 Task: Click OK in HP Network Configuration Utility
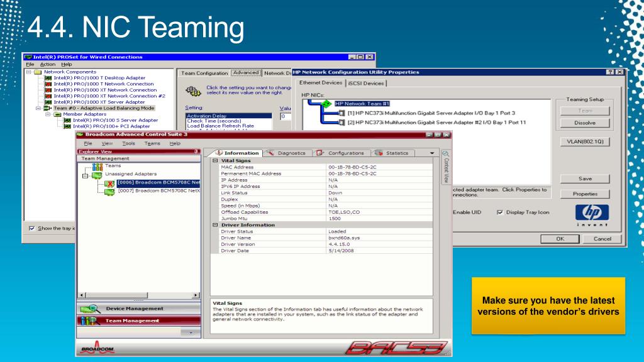560,239
